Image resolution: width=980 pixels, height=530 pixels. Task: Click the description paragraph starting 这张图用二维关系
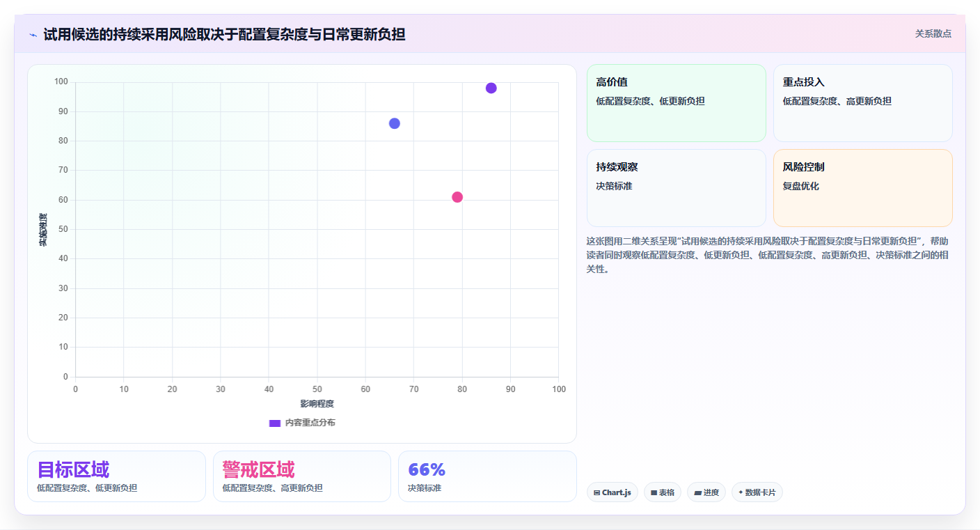pos(768,255)
